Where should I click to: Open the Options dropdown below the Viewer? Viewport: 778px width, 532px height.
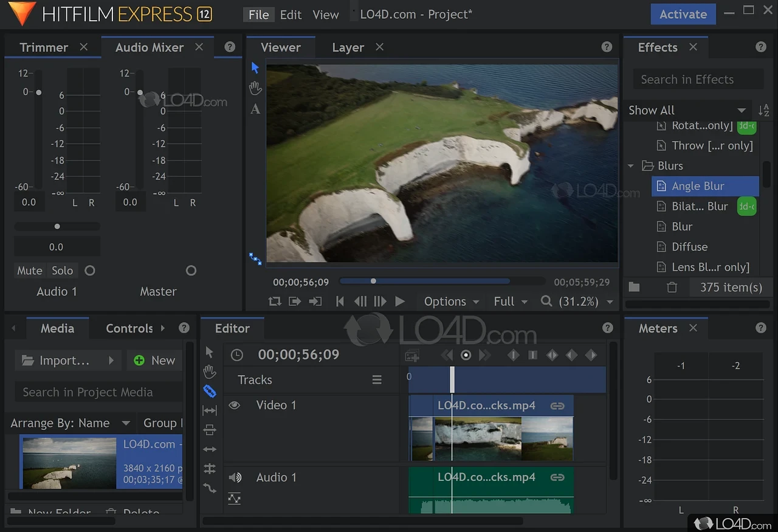coord(450,301)
